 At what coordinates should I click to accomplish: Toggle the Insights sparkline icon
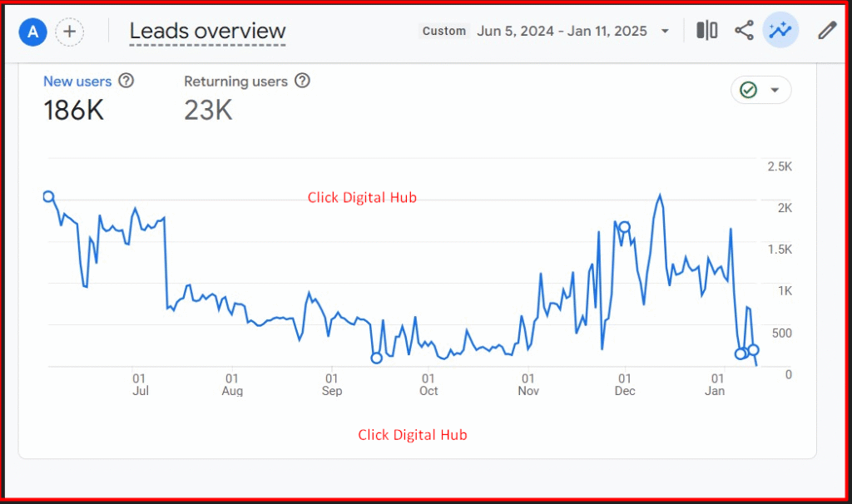click(x=780, y=31)
